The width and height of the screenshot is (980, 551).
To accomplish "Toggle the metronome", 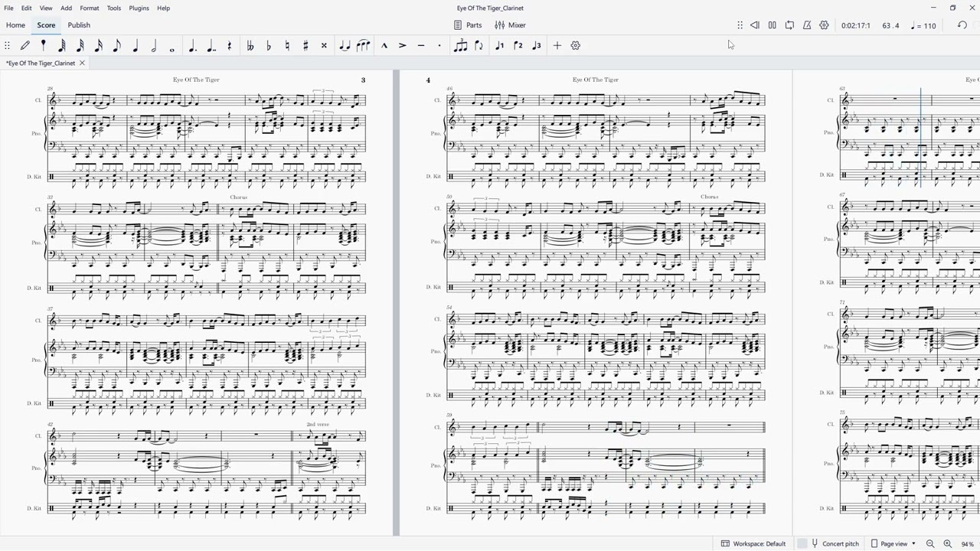I will tap(807, 25).
